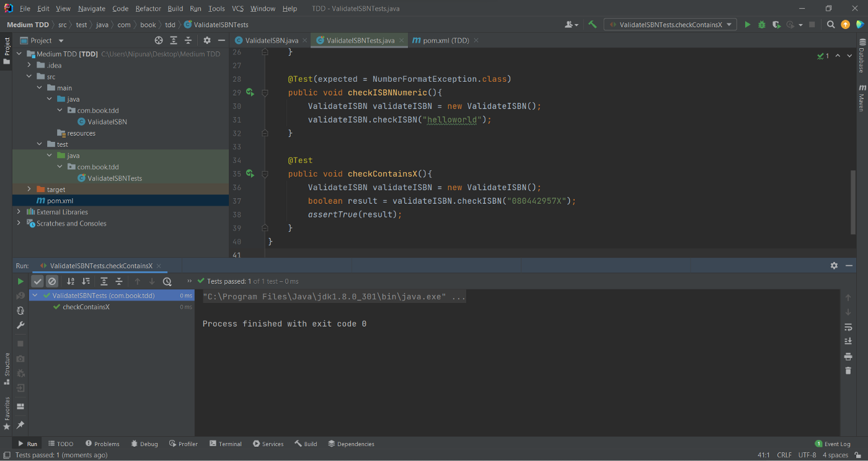
Task: Expand the target folder in project tree
Action: pos(29,190)
